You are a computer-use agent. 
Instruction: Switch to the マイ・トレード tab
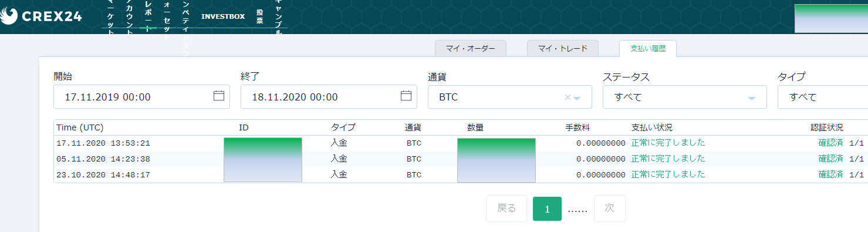[563, 49]
